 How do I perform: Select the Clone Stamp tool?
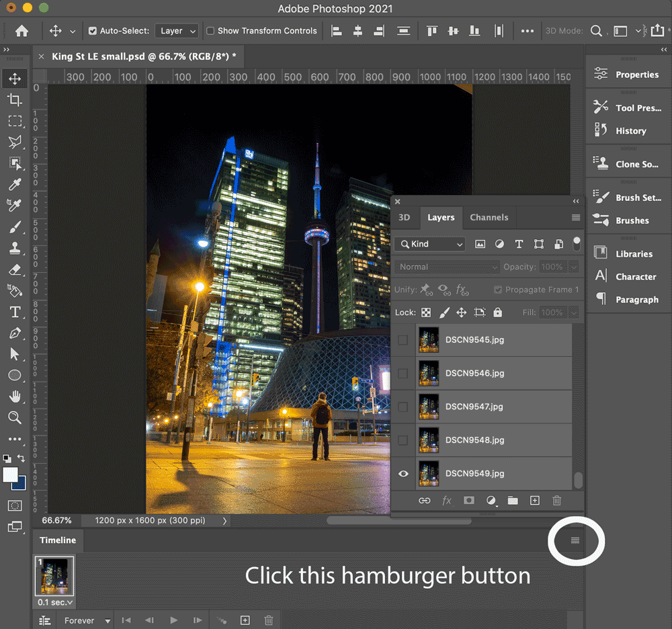point(15,249)
